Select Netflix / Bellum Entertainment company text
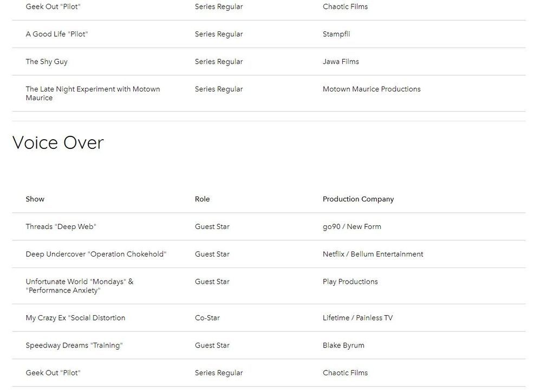Viewport: 541px width, 392px height. tap(373, 254)
